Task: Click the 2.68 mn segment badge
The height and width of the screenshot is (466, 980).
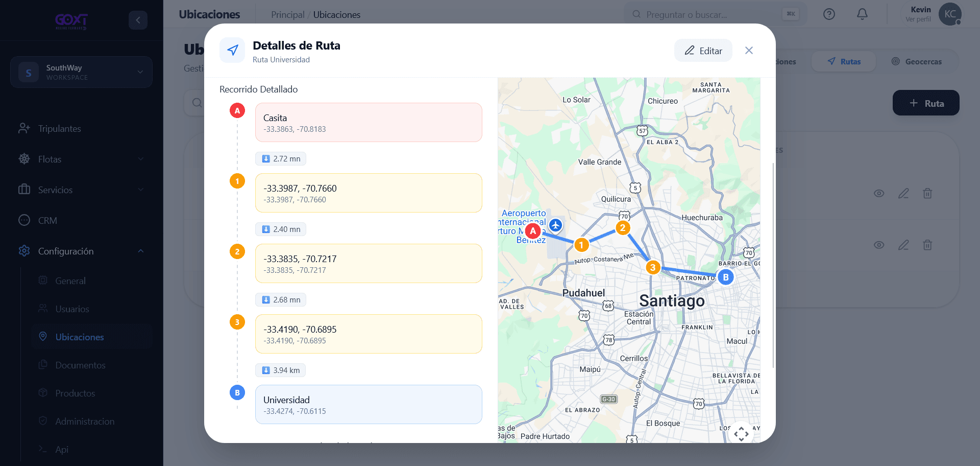Action: click(x=281, y=300)
